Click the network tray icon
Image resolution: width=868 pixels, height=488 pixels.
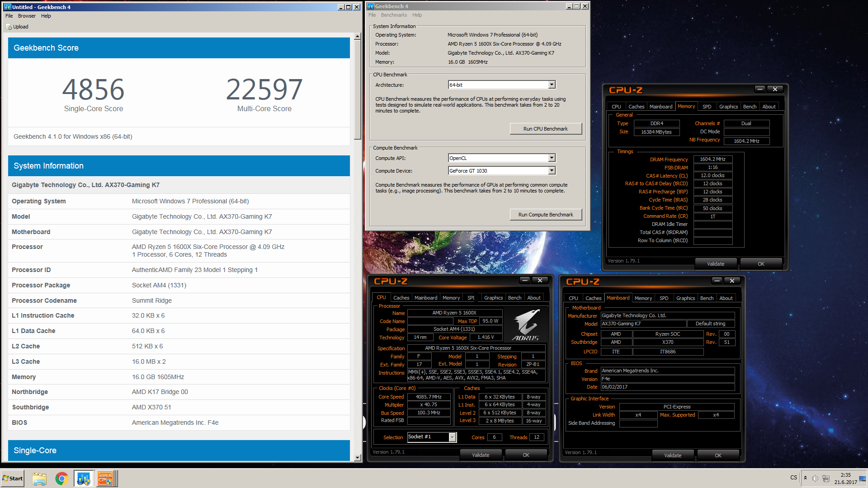click(x=826, y=479)
